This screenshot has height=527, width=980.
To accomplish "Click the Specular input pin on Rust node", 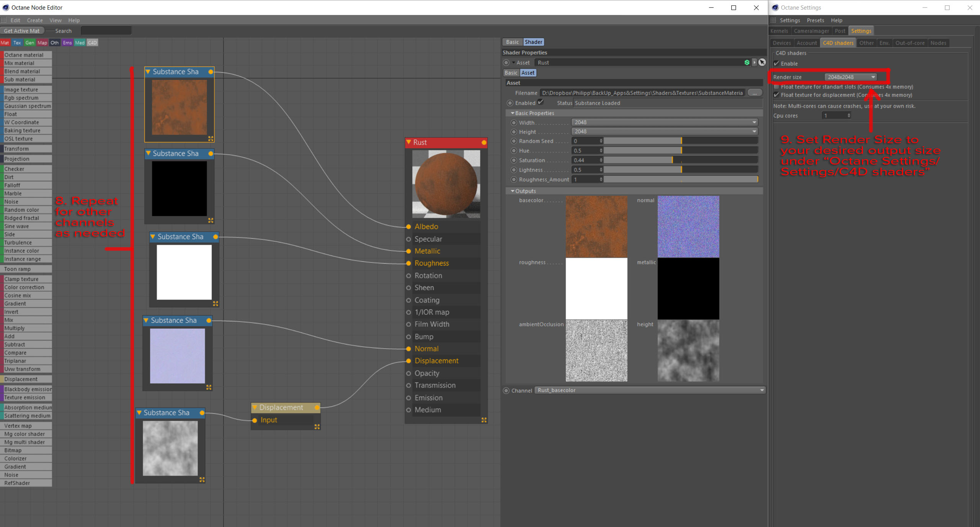I will pos(408,239).
